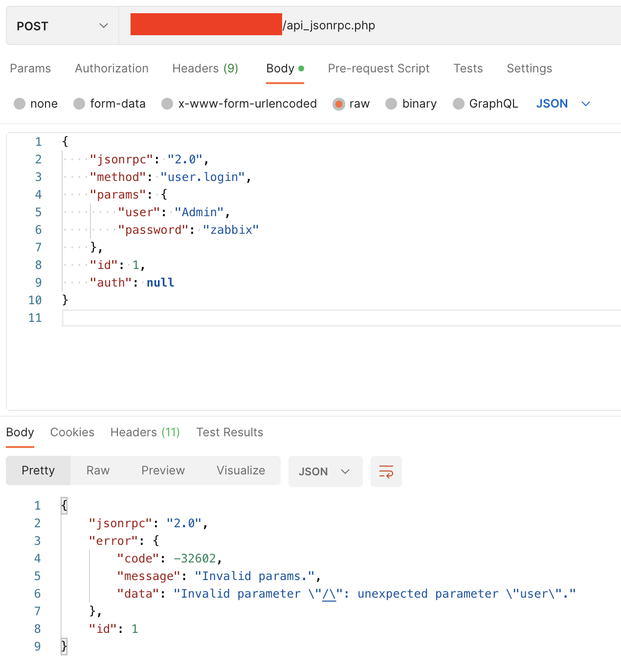Click the Visualize response view button
Screen dimensions: 621x672
241,470
